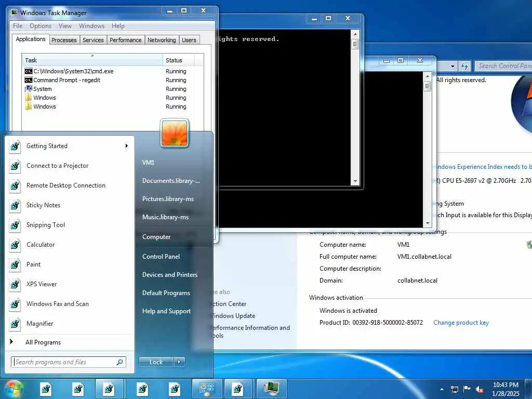
Task: Click the search magnifier icon in Start menu
Action: (x=119, y=362)
